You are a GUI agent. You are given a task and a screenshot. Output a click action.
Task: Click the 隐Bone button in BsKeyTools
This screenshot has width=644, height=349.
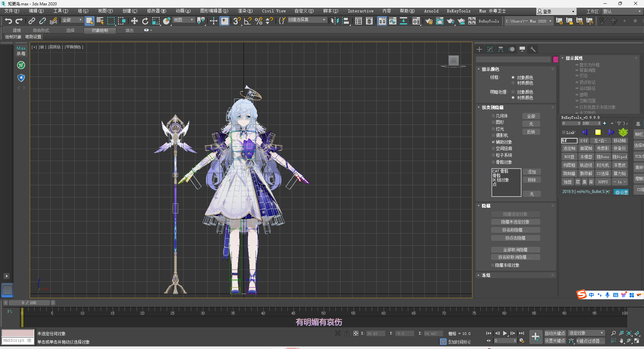coord(603,157)
